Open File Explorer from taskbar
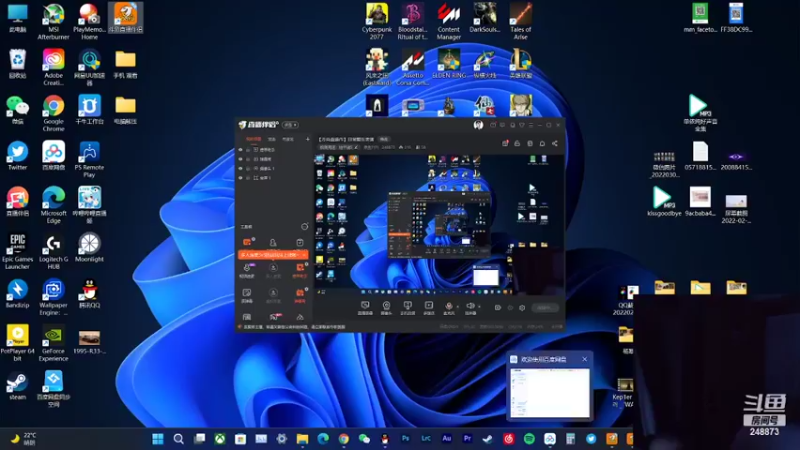Viewport: 800px width, 450px height. pos(303,439)
